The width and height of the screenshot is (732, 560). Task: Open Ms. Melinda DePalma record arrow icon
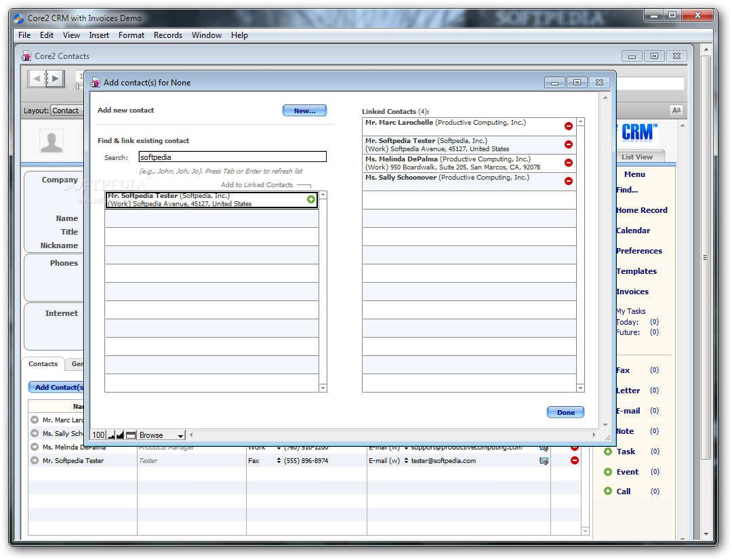click(x=35, y=447)
